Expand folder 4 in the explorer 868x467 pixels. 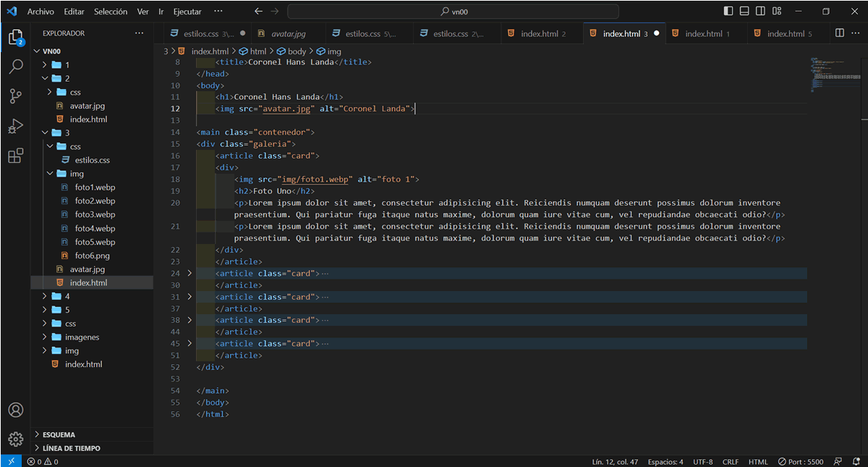[67, 296]
